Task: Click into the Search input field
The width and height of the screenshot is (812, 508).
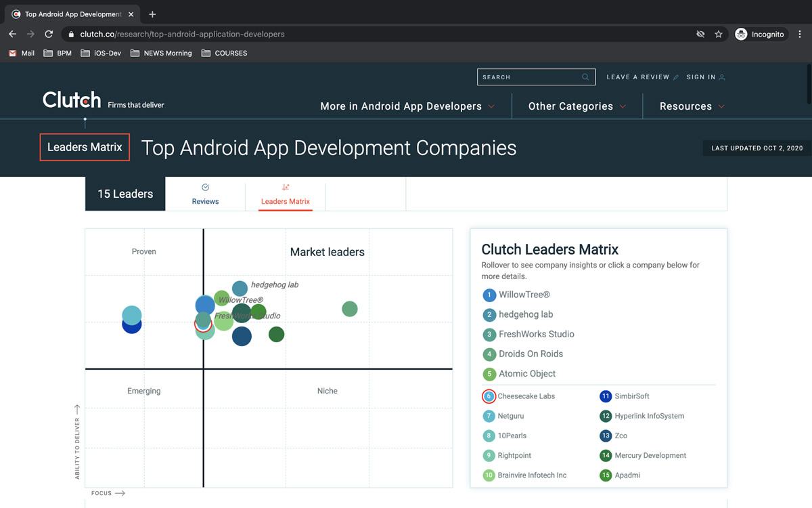Action: tap(528, 77)
